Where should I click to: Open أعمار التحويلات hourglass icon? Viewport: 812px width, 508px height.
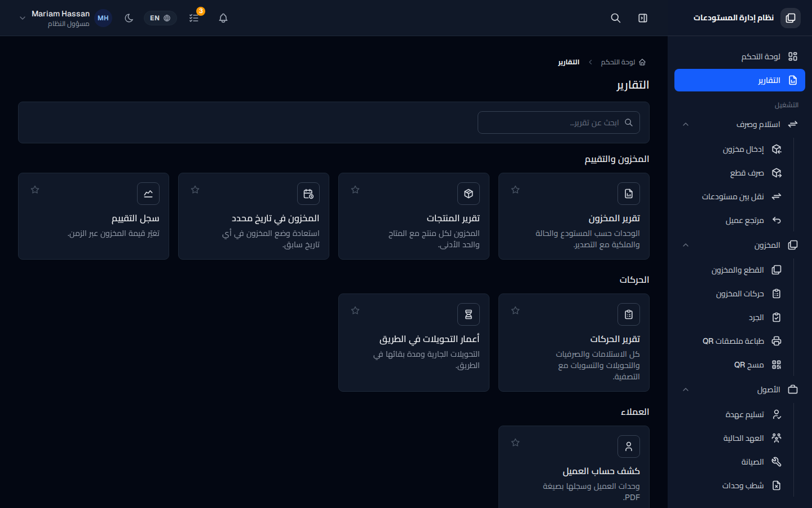[x=469, y=314]
